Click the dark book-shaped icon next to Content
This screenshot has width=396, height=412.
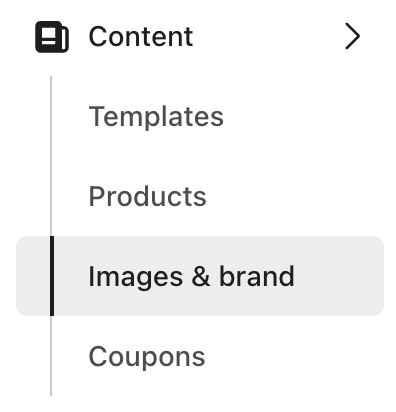(x=52, y=37)
